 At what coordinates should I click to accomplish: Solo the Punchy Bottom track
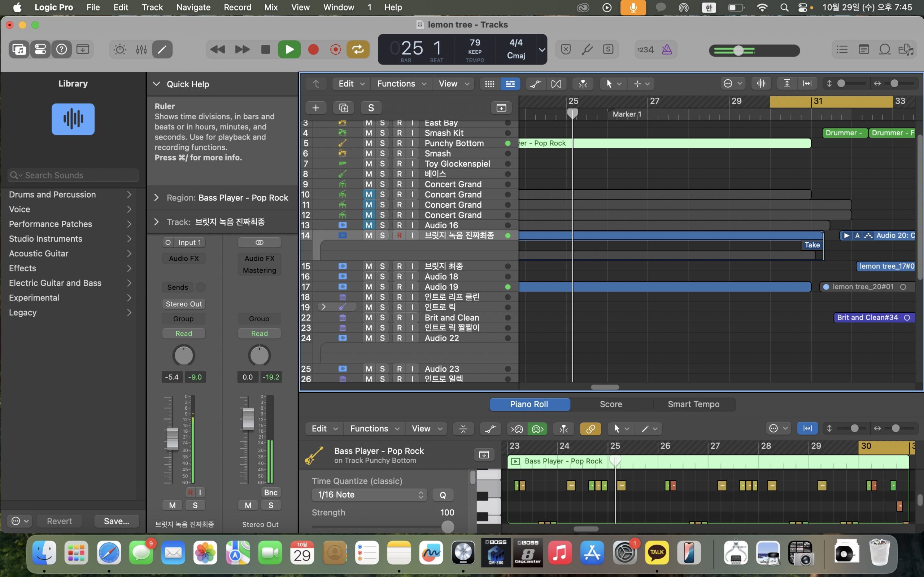382,143
